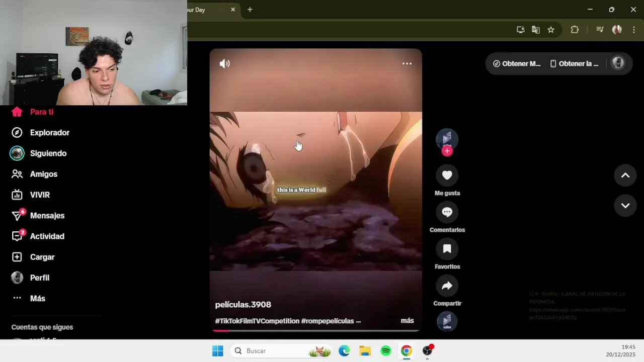Go to the next video with the down chevron
The width and height of the screenshot is (644, 362).
click(625, 206)
